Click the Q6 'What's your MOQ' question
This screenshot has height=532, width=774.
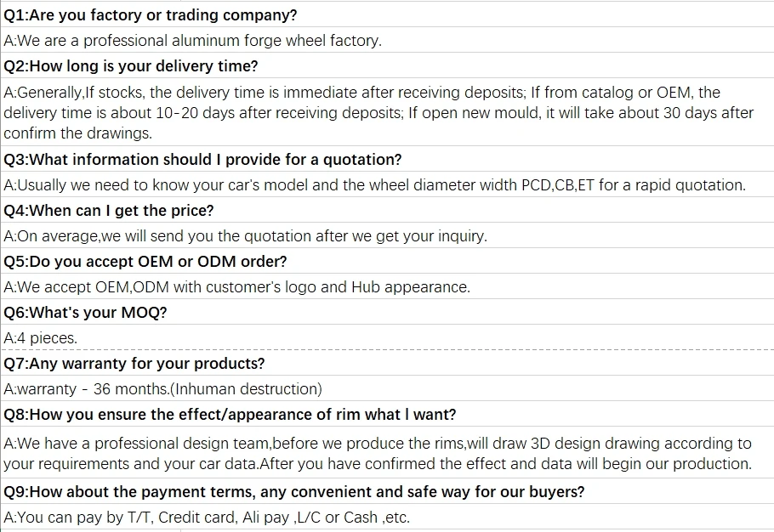[86, 313]
